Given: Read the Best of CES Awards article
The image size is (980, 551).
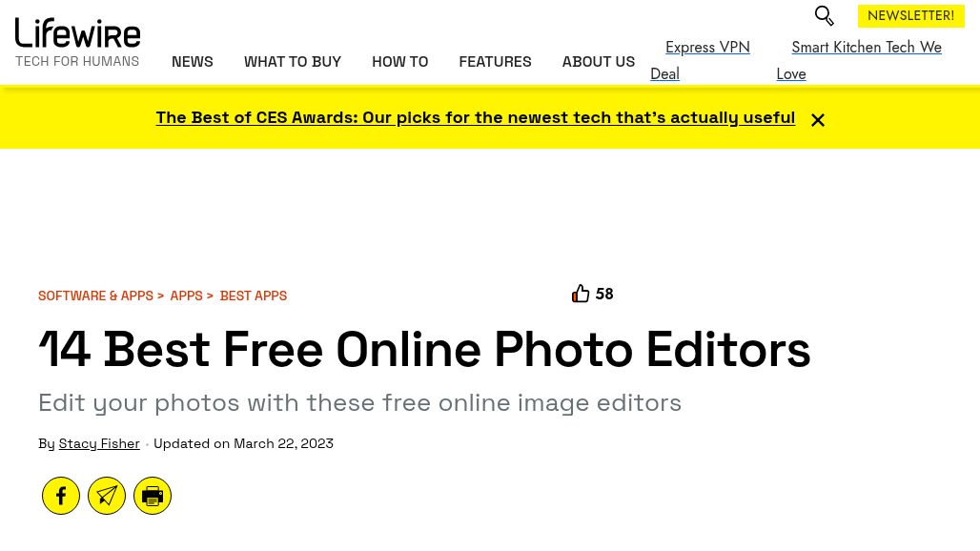Looking at the screenshot, I should [x=475, y=117].
